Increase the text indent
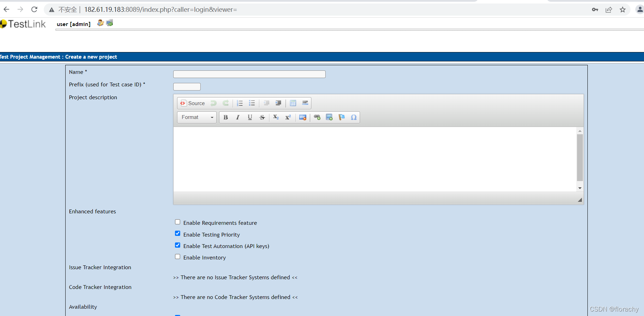 (x=278, y=103)
